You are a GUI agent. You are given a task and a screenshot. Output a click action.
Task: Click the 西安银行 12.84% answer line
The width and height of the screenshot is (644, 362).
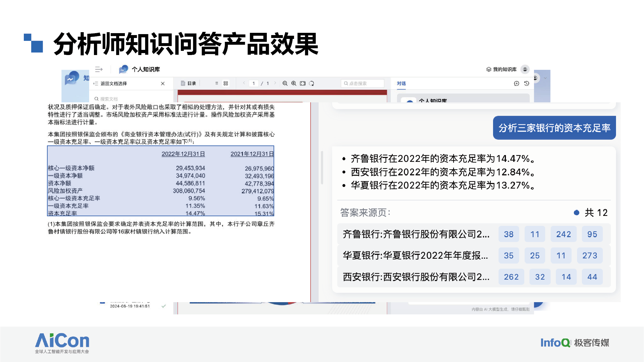coord(443,172)
